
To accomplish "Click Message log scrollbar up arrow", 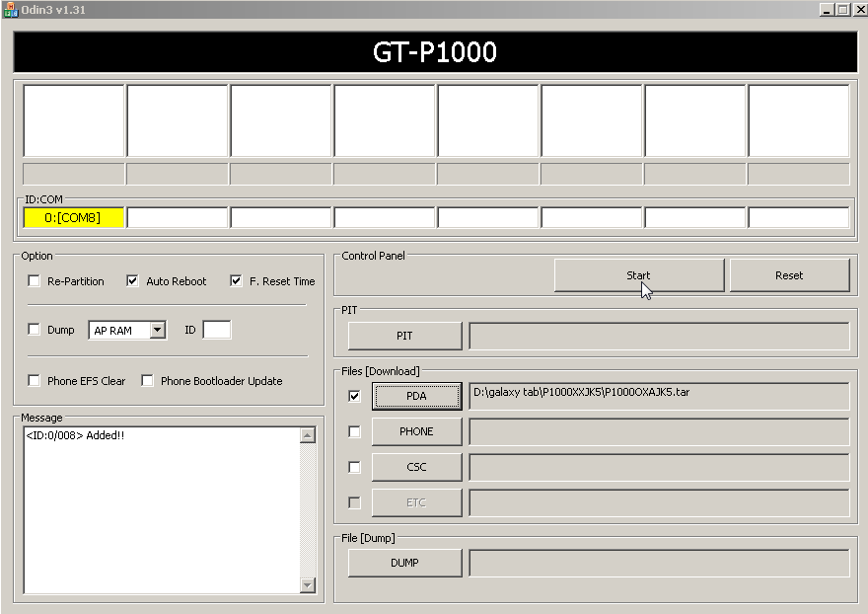I will [308, 435].
